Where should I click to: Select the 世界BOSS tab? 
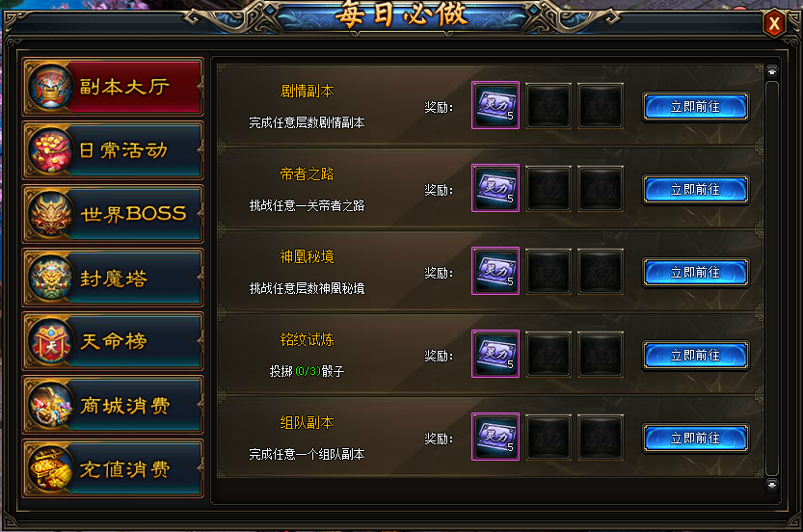click(x=113, y=214)
